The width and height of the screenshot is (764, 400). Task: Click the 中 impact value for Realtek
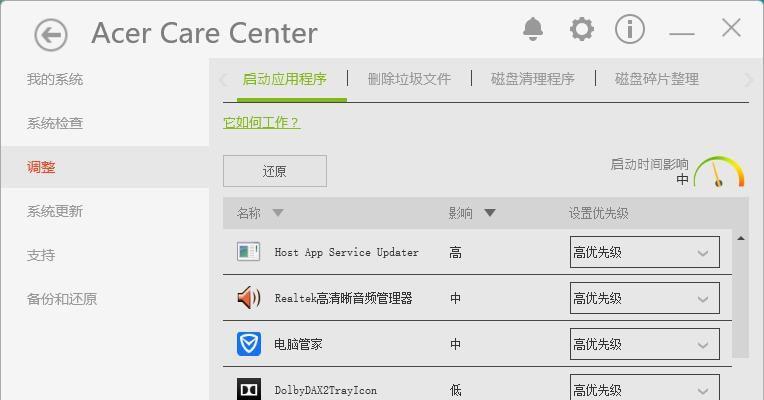click(x=456, y=298)
